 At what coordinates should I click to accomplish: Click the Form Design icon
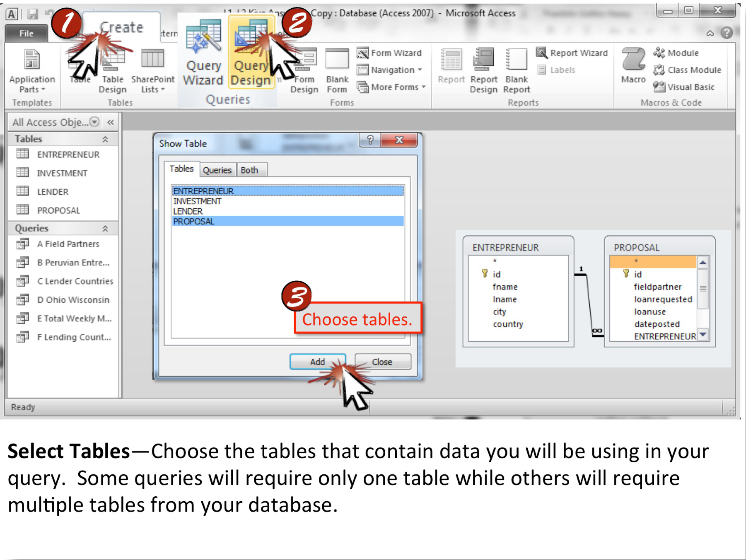click(x=304, y=70)
